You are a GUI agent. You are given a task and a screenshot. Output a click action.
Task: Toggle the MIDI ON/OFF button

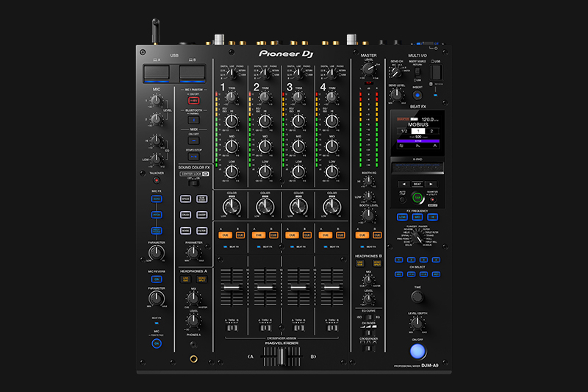(x=193, y=140)
